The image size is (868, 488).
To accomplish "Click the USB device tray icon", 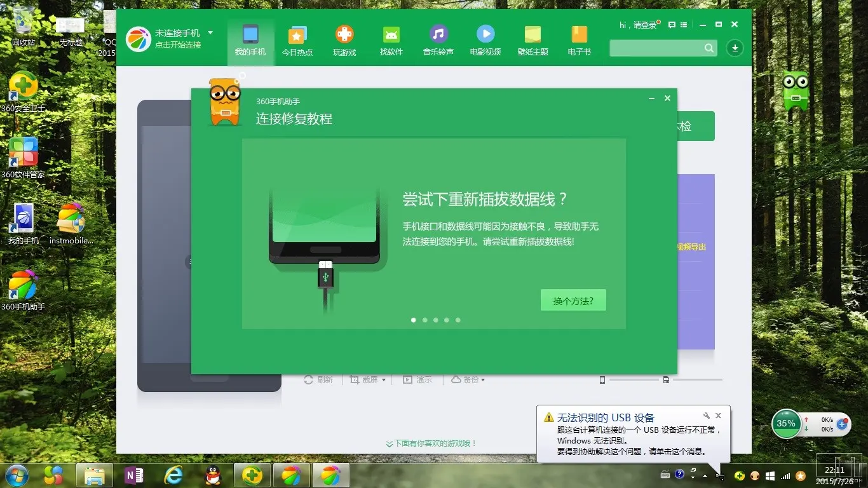I will coord(720,475).
